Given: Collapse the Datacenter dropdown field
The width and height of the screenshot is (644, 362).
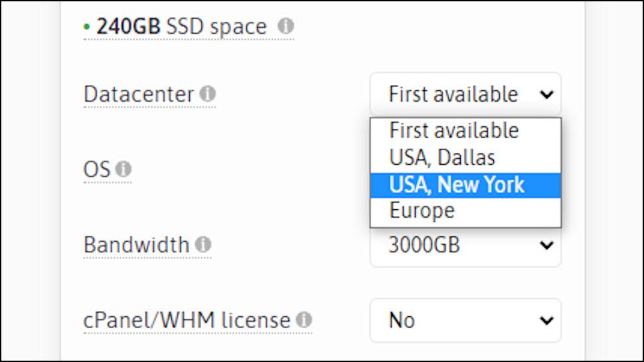Looking at the screenshot, I should [465, 94].
